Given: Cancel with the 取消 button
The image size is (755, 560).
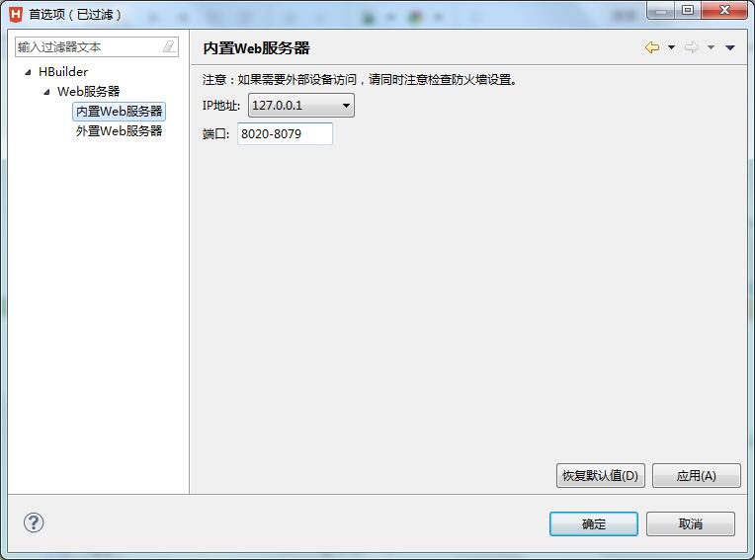Looking at the screenshot, I should point(691,523).
